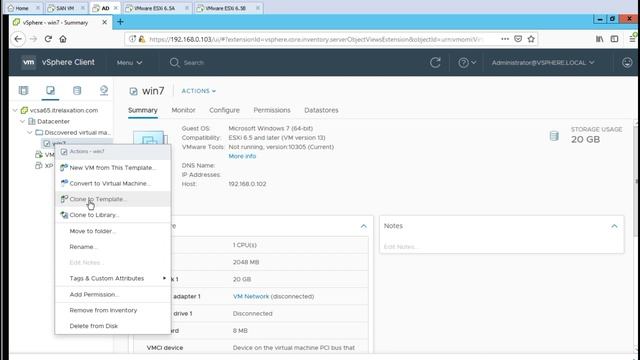
Task: Close the vSphere win7 Summary tab
Action: pyautogui.click(x=104, y=22)
